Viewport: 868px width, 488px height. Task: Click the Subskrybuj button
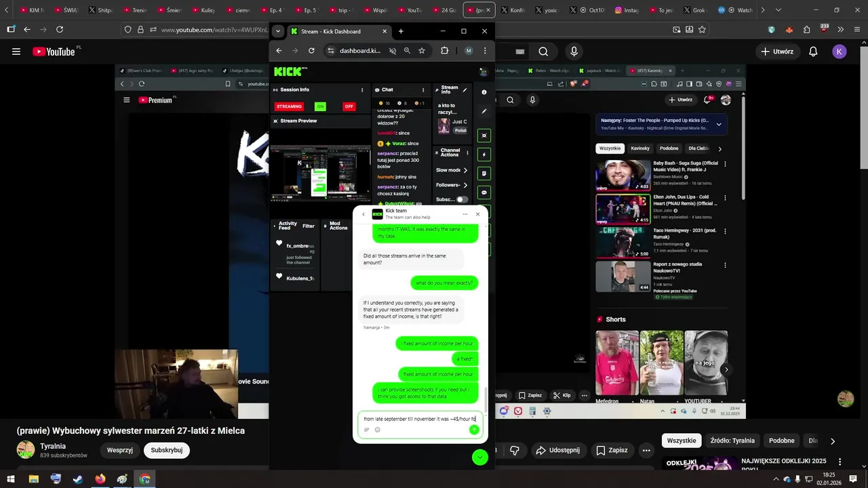(x=167, y=450)
